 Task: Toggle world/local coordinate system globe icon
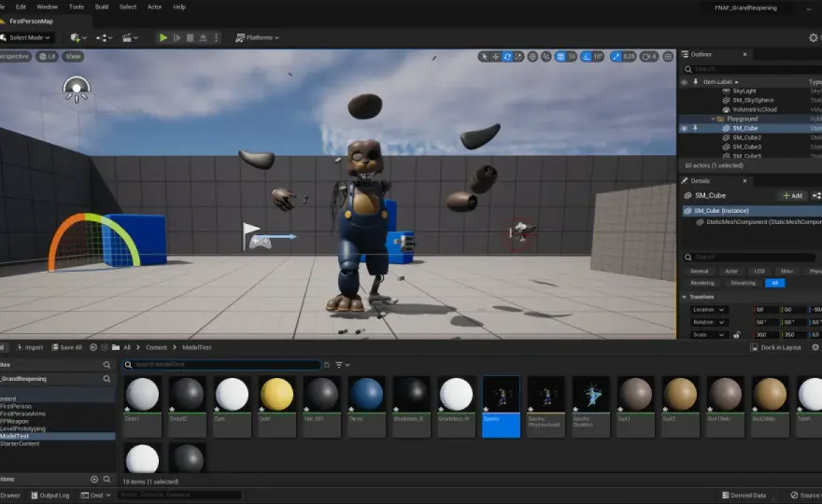pos(532,57)
